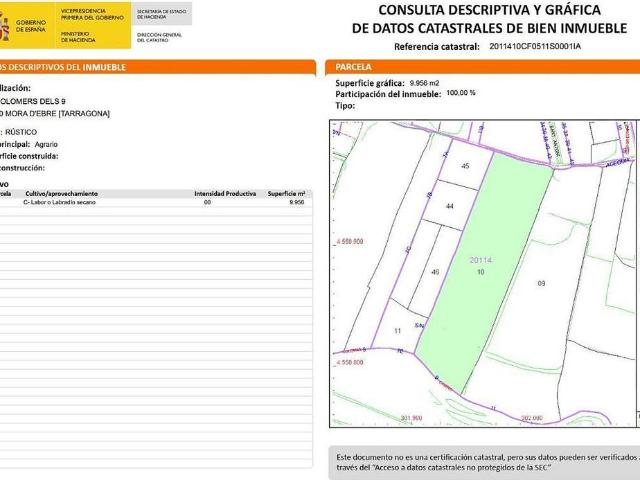Click the document title CONSULTA DESCRIPTIVA Y GRÁFICA

pos(489,10)
